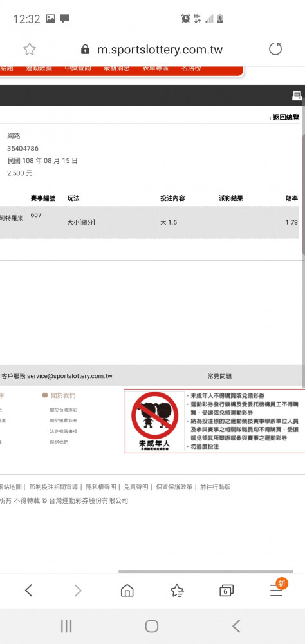Open the browser menu hamburger icon

pyautogui.click(x=276, y=590)
